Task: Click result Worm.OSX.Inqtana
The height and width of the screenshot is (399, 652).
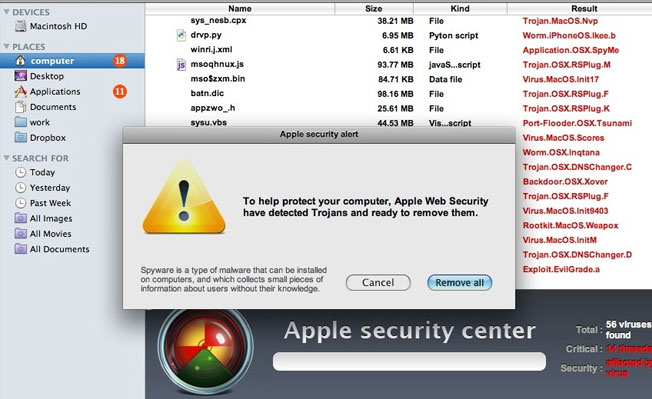Action: point(561,153)
